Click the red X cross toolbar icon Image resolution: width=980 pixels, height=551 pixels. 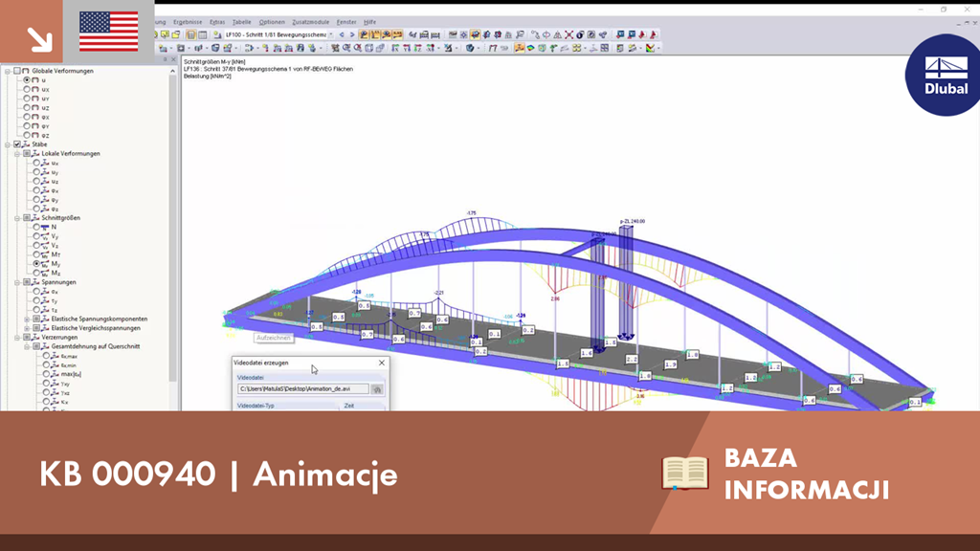(x=568, y=35)
